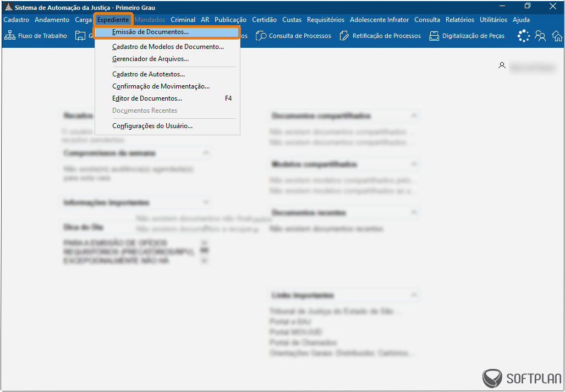Open the Certidão menu
565x392 pixels.
(264, 20)
